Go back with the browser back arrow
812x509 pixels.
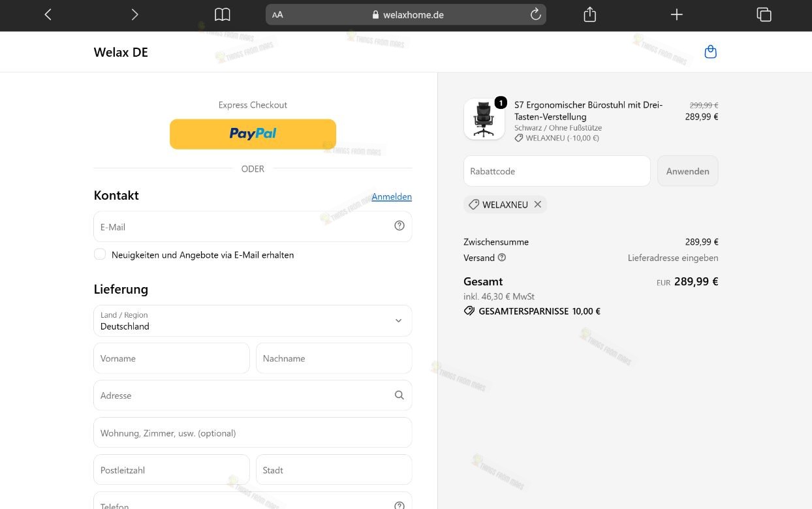[x=48, y=14]
